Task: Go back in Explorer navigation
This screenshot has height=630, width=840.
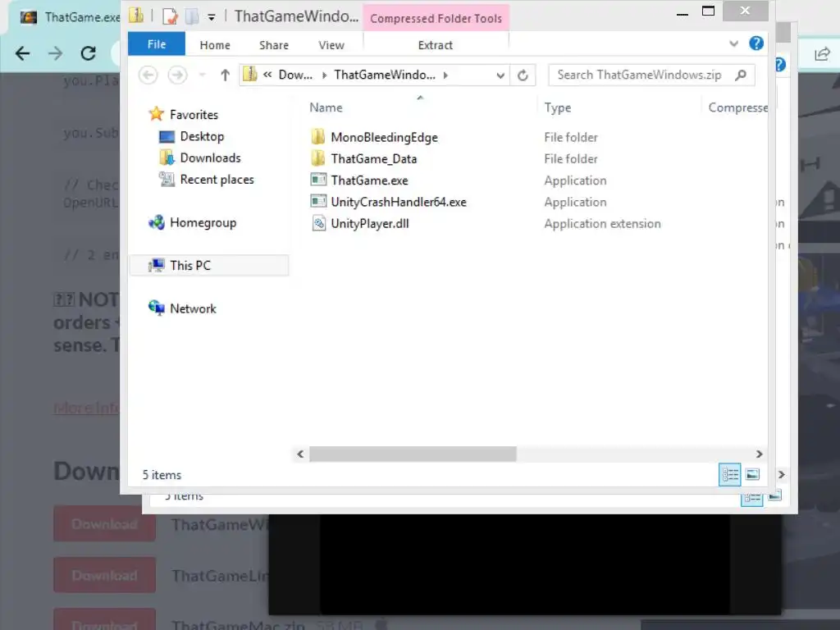Action: pyautogui.click(x=148, y=75)
